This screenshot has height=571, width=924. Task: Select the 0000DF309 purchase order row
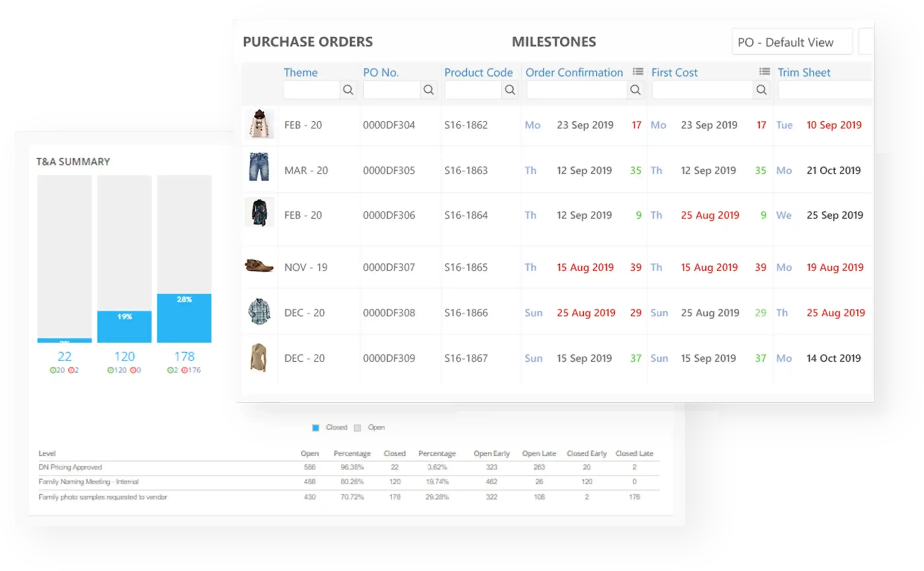389,358
